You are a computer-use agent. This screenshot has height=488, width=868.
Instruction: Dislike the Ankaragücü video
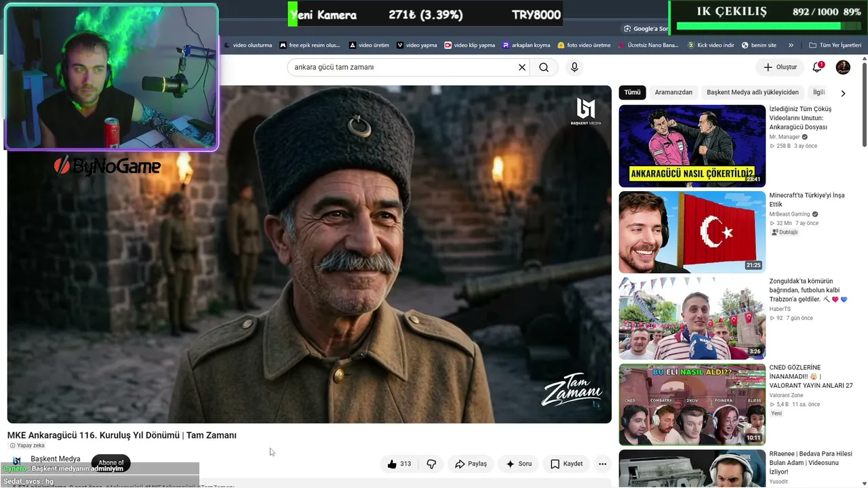pos(431,464)
